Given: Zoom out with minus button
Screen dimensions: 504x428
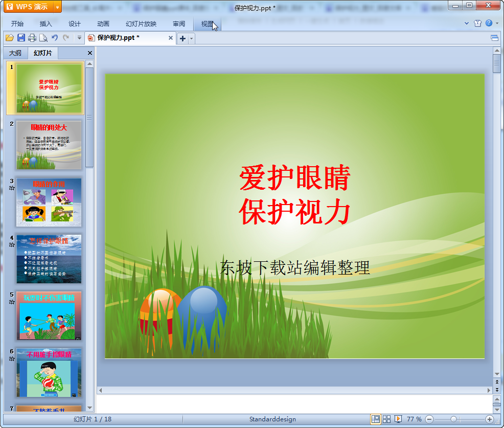Looking at the screenshot, I should tap(429, 419).
